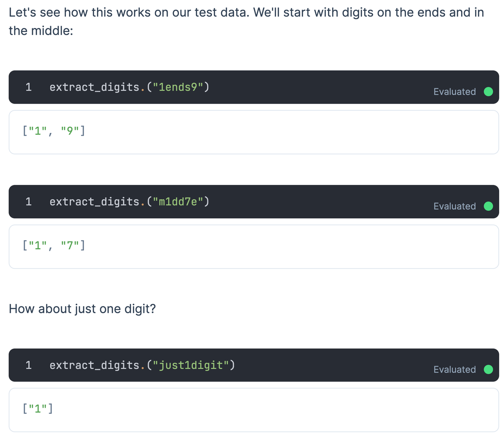
Task: Click extract_digits function name in first code cell
Action: coord(94,87)
